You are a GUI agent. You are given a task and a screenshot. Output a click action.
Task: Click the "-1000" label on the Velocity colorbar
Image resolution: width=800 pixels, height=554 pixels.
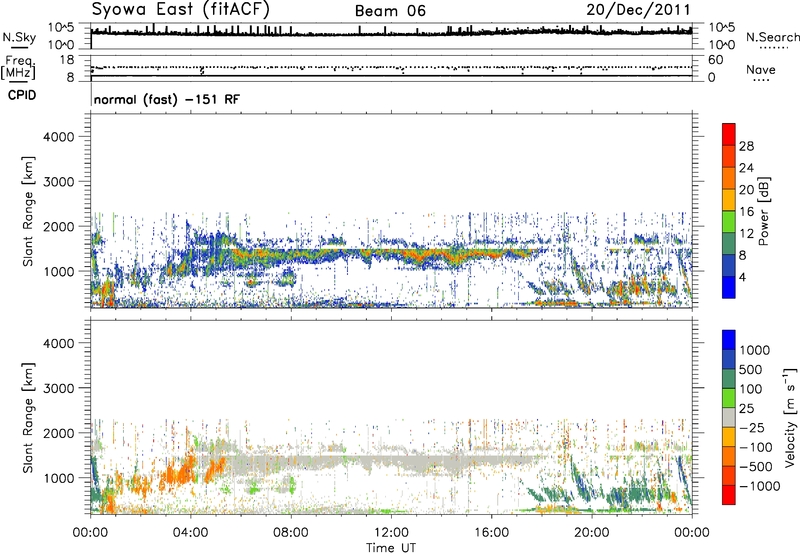click(759, 486)
